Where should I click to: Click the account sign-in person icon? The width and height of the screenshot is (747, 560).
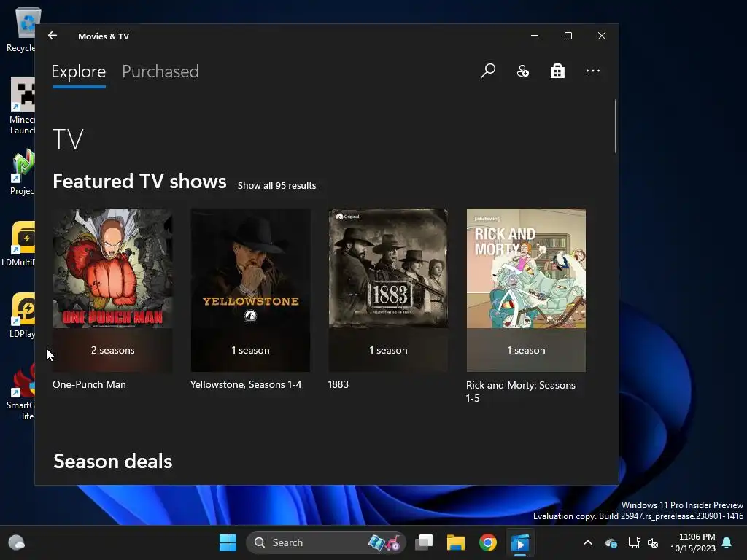[522, 71]
